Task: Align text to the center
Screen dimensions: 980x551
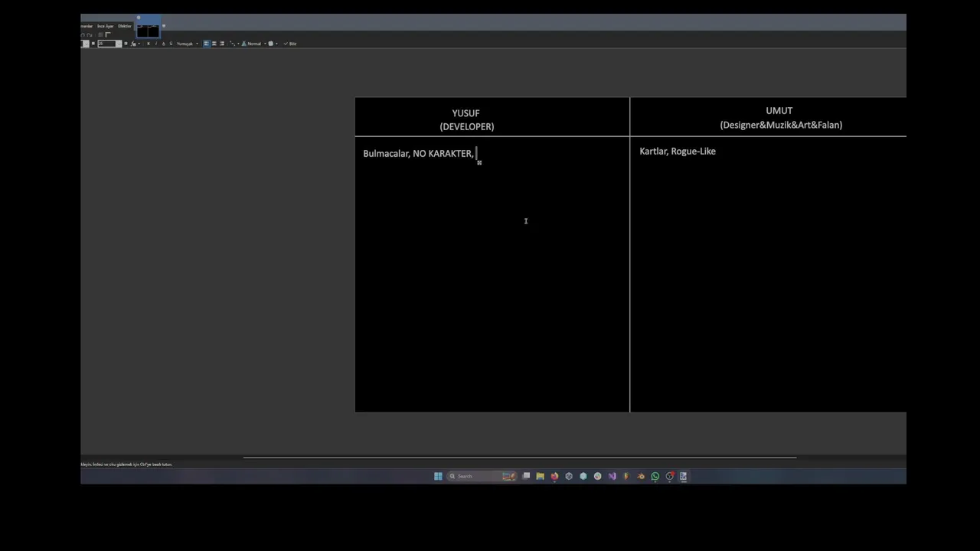Action: click(x=214, y=44)
